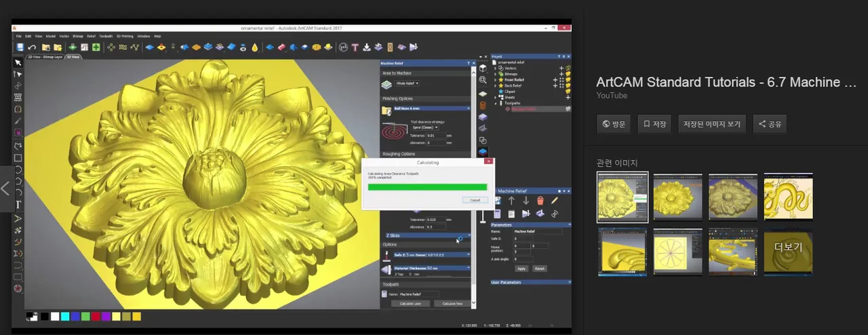Click the Sheets item in Project tree
The width and height of the screenshot is (868, 335).
[510, 97]
